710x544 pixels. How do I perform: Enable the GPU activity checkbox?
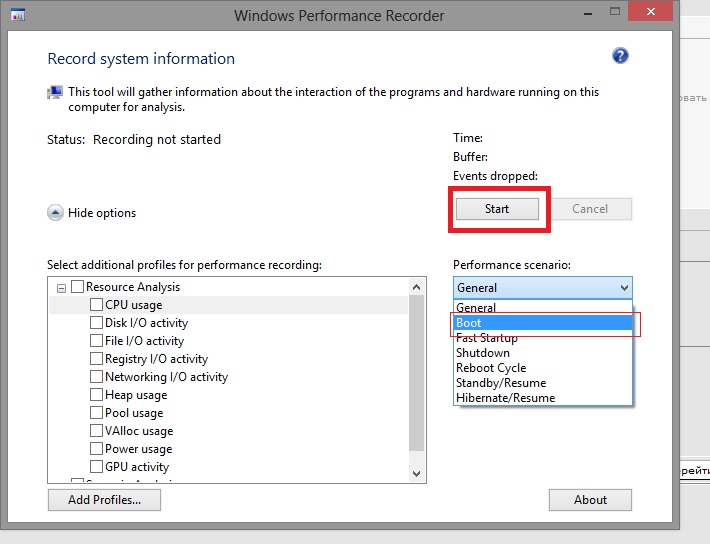[x=96, y=467]
